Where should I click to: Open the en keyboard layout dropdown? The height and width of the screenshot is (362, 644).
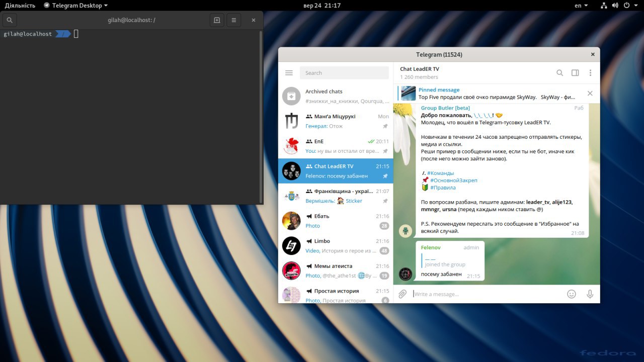[581, 6]
